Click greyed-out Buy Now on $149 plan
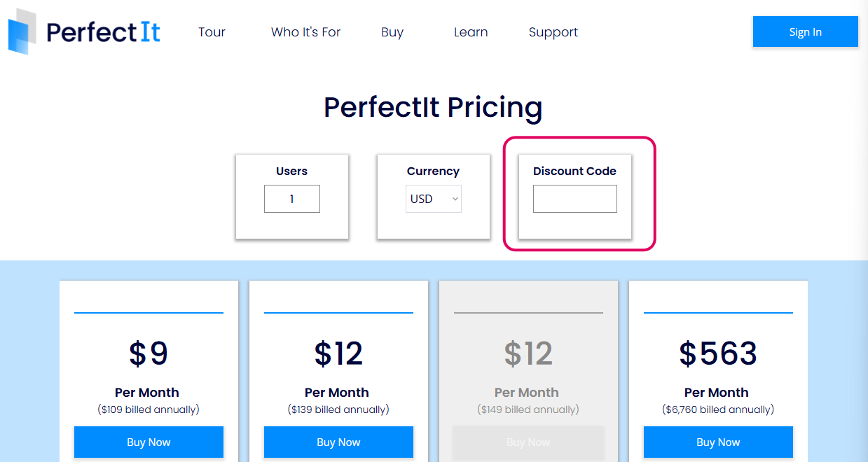Image resolution: width=868 pixels, height=462 pixels. click(x=528, y=442)
